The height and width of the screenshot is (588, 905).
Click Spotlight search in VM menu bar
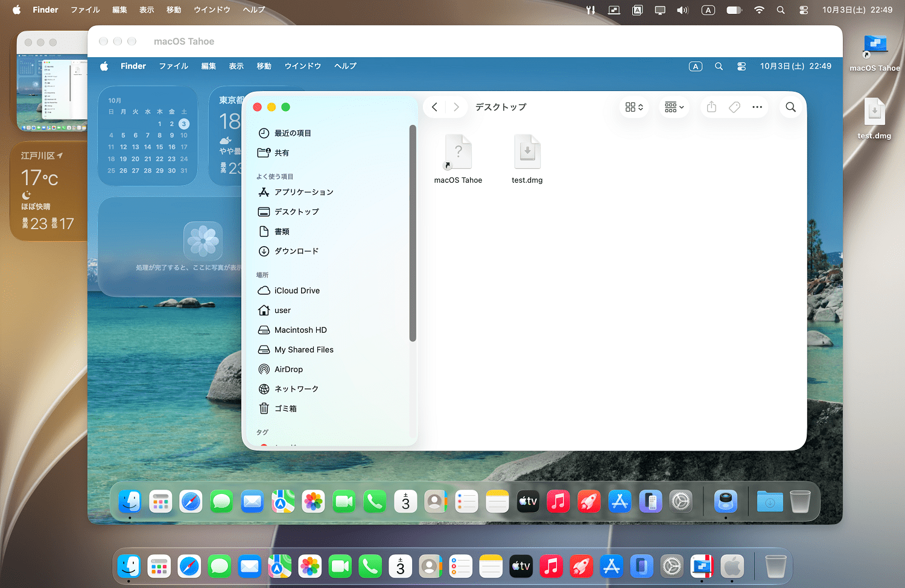pos(719,66)
